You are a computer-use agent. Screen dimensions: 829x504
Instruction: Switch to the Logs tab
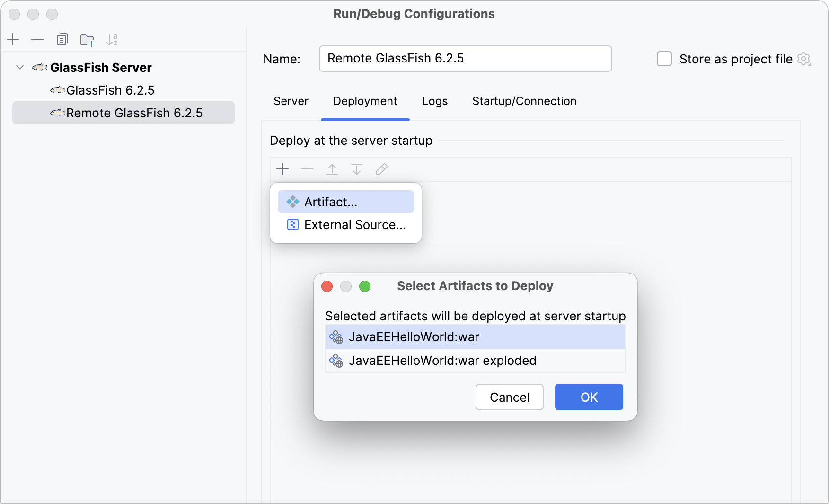[x=434, y=101]
